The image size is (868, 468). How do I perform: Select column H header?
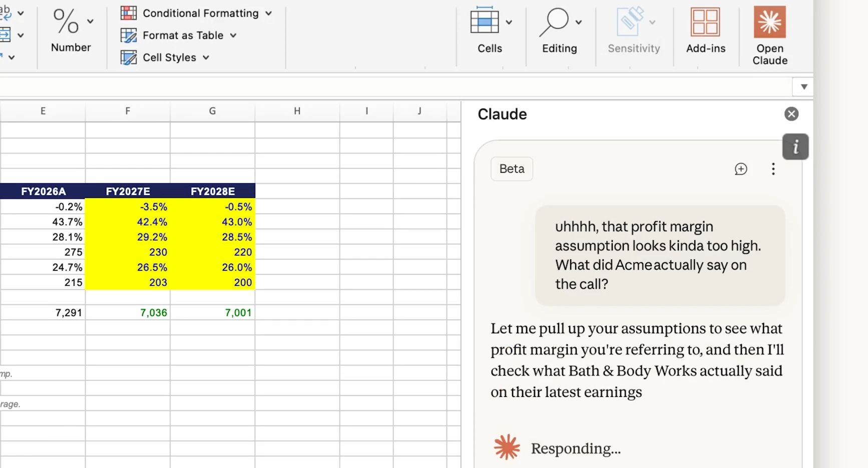[297, 111]
